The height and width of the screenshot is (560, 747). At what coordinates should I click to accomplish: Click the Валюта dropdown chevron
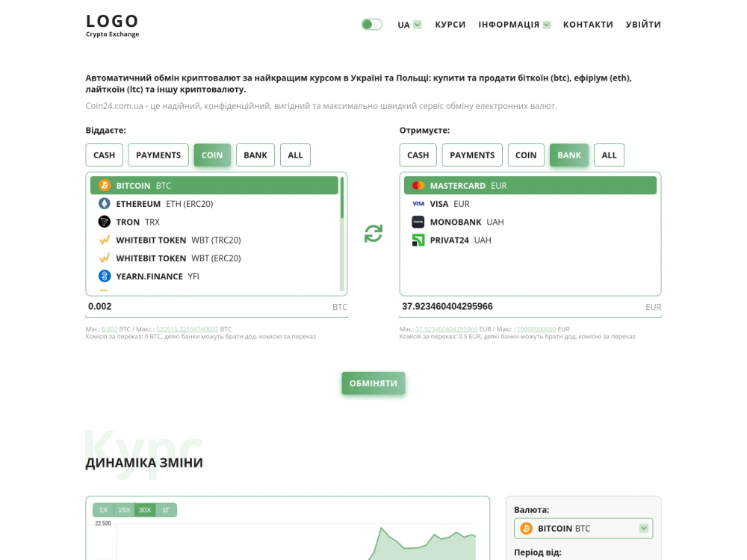644,529
